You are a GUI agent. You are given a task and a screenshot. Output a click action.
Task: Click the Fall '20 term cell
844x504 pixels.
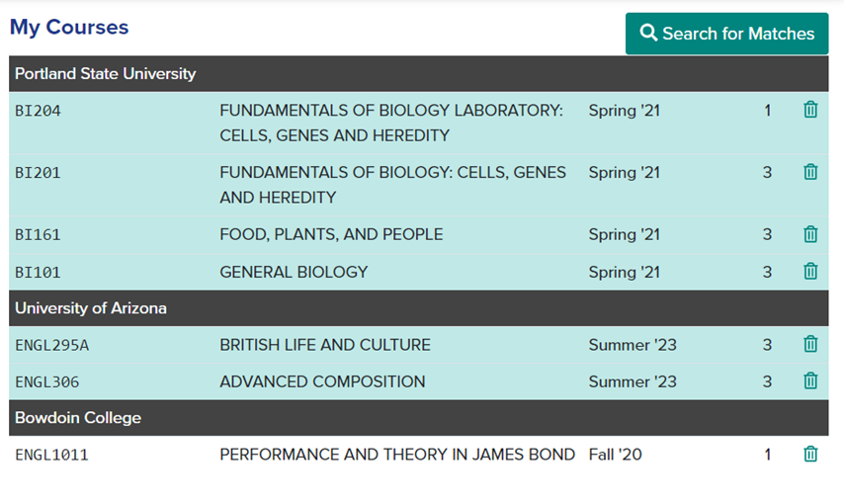(615, 455)
